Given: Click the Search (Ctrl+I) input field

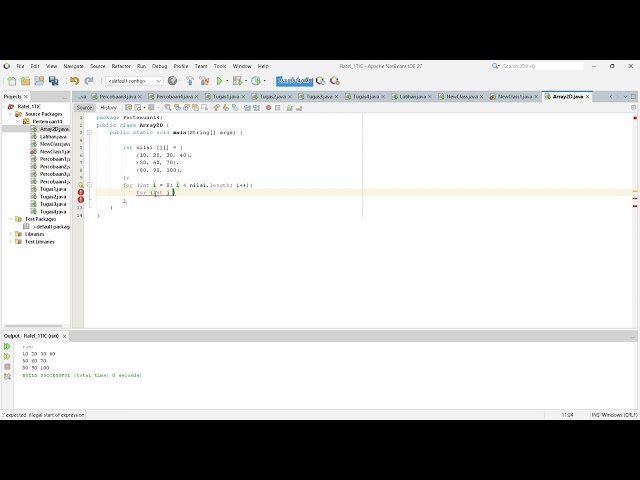Looking at the screenshot, I should click(542, 66).
